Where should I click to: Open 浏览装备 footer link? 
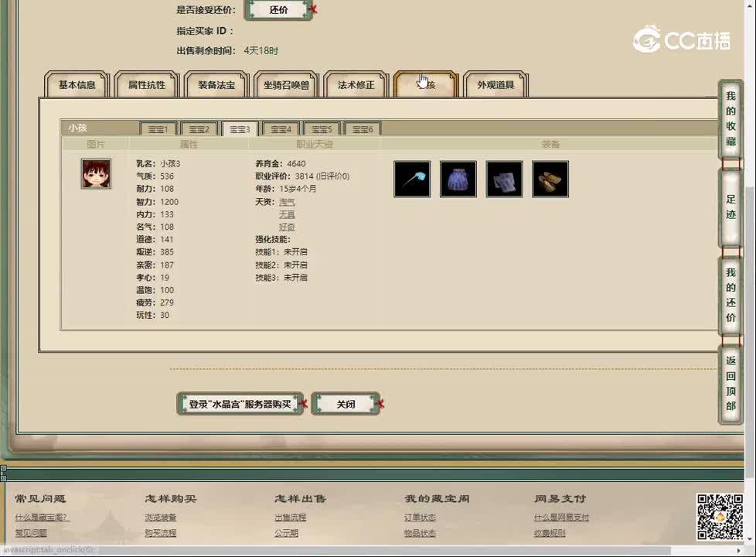[161, 517]
